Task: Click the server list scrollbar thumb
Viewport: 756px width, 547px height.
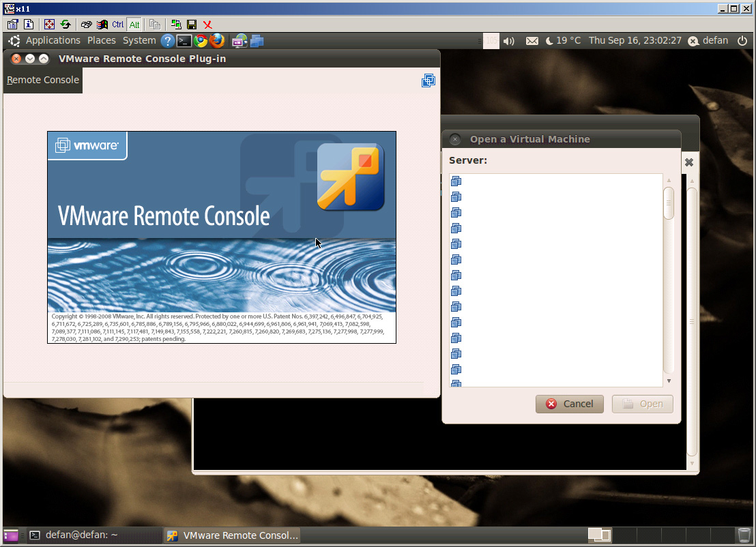Action: pyautogui.click(x=669, y=203)
